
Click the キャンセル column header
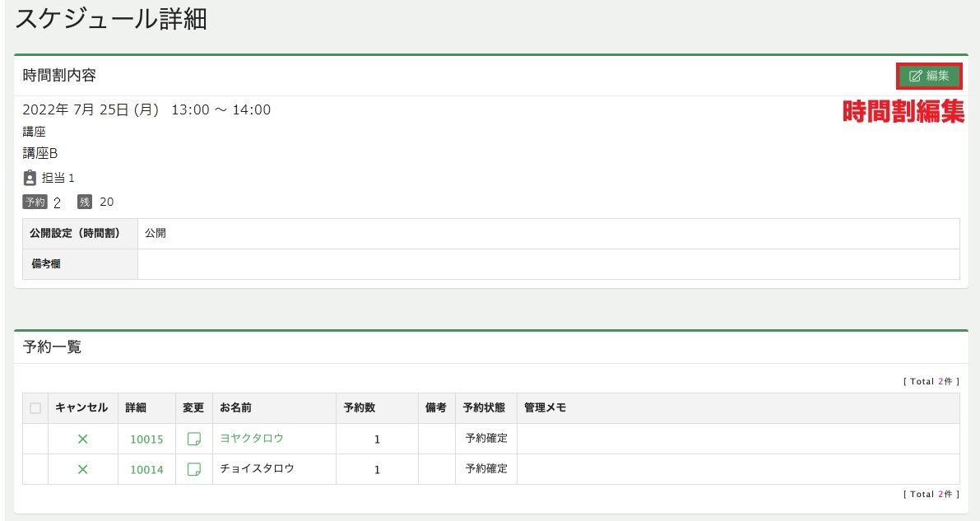(81, 407)
